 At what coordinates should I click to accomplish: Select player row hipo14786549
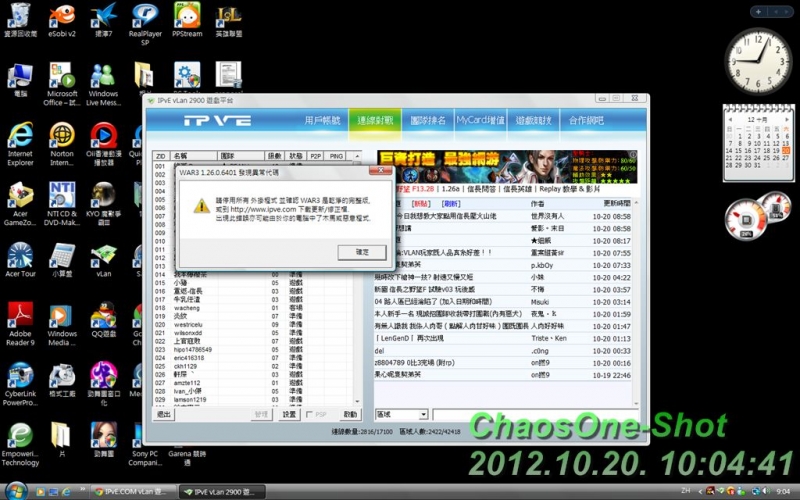(253, 349)
